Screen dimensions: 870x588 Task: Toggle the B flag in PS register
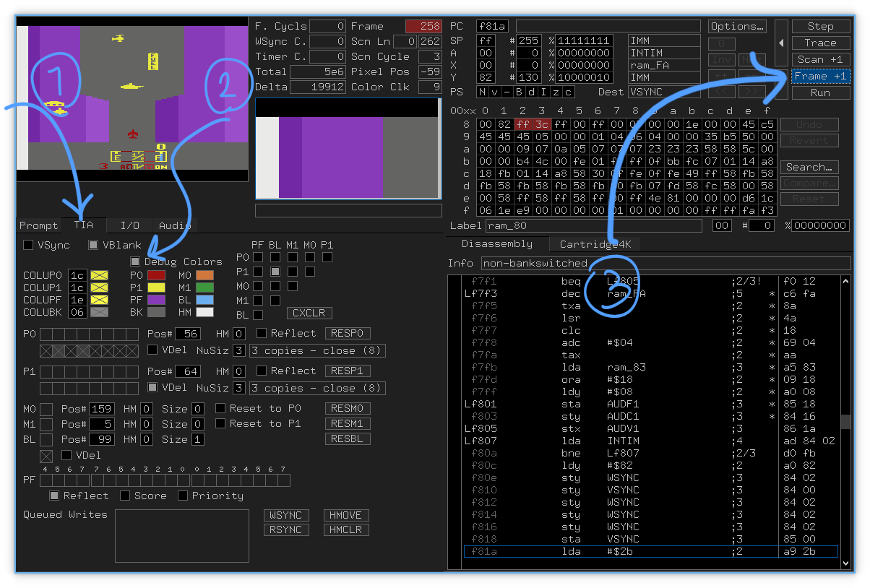[x=520, y=92]
